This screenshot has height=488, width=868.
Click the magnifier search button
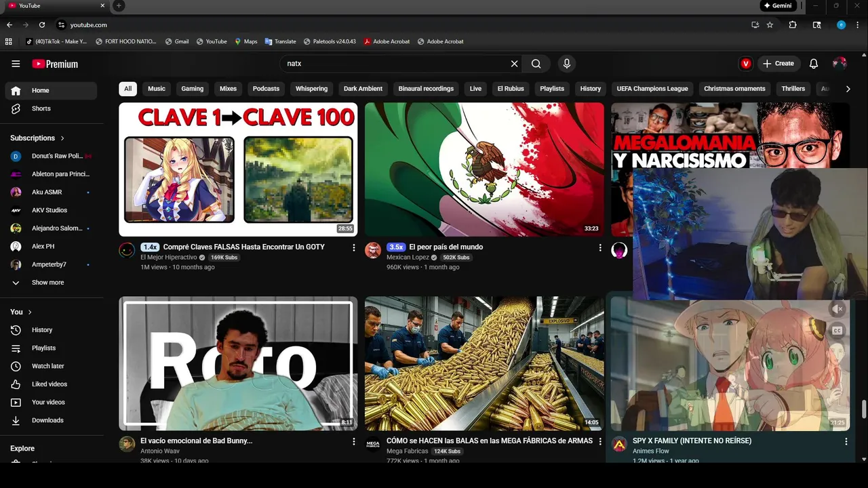536,64
